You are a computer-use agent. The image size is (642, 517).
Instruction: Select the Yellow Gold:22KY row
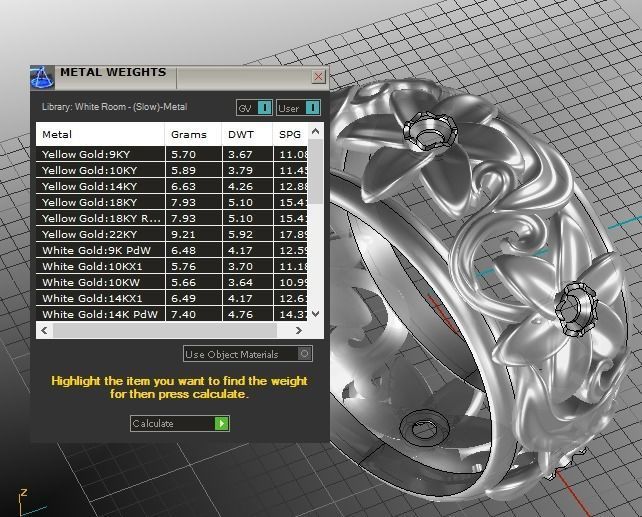click(x=172, y=234)
